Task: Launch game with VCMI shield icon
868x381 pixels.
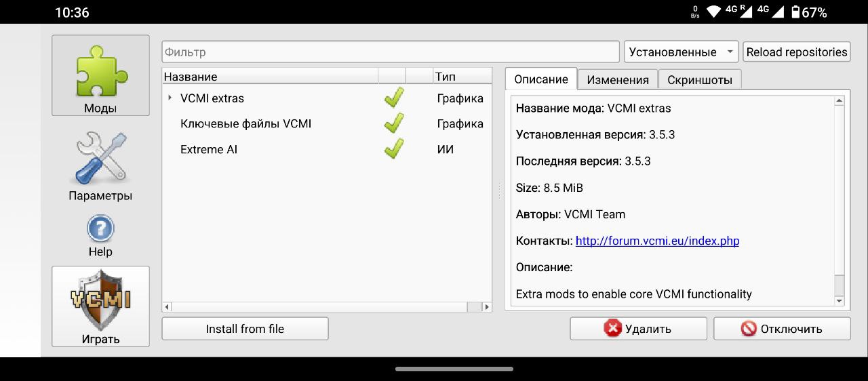Action: (x=100, y=306)
